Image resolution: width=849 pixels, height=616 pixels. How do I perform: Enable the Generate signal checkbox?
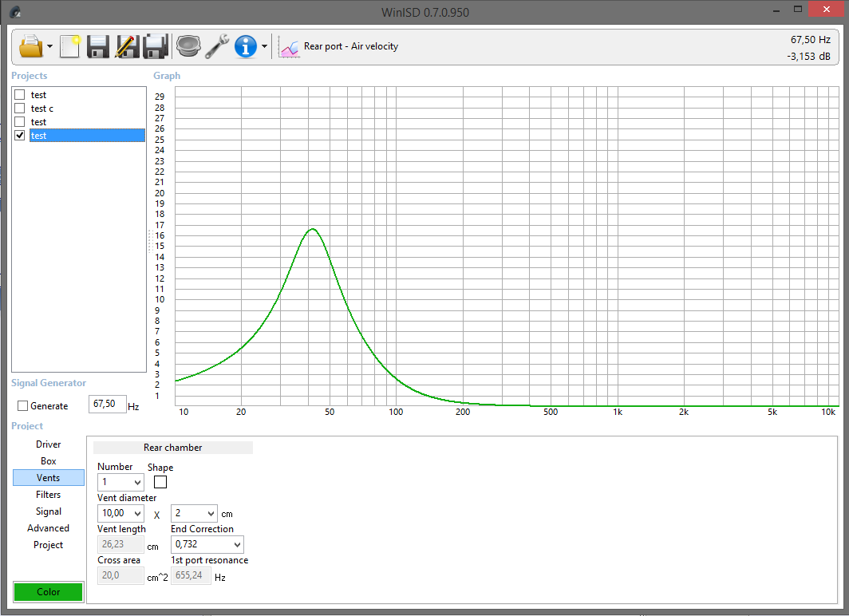22,405
